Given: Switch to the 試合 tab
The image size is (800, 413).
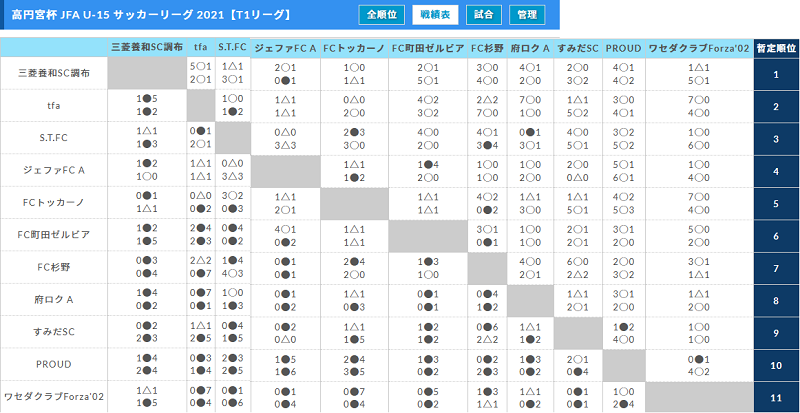Looking at the screenshot, I should point(483,15).
